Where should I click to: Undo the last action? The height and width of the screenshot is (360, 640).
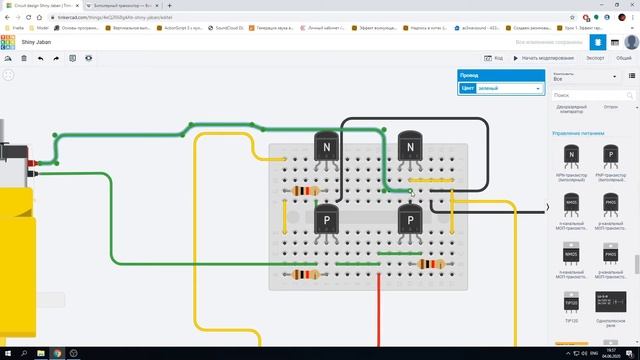coord(40,58)
